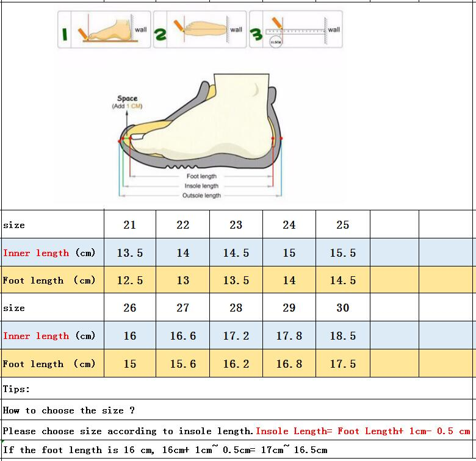476x461 pixels.
Task: Select the foot length 17.5 cell
Action: click(x=342, y=364)
